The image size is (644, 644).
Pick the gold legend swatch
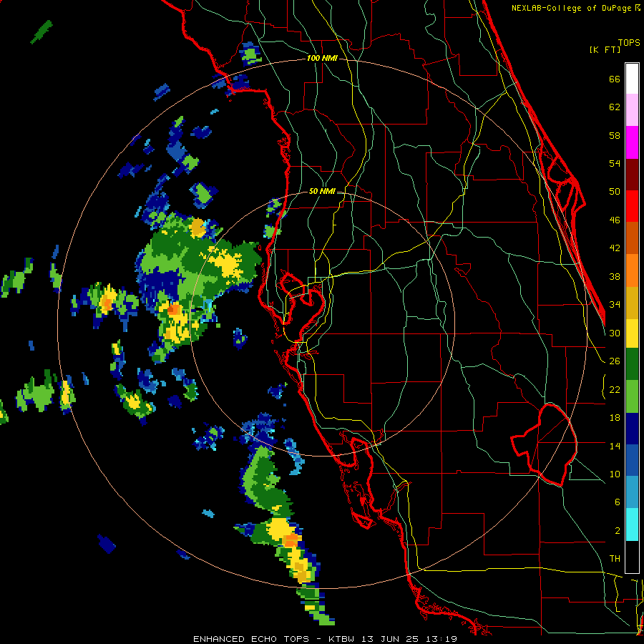pos(632,303)
